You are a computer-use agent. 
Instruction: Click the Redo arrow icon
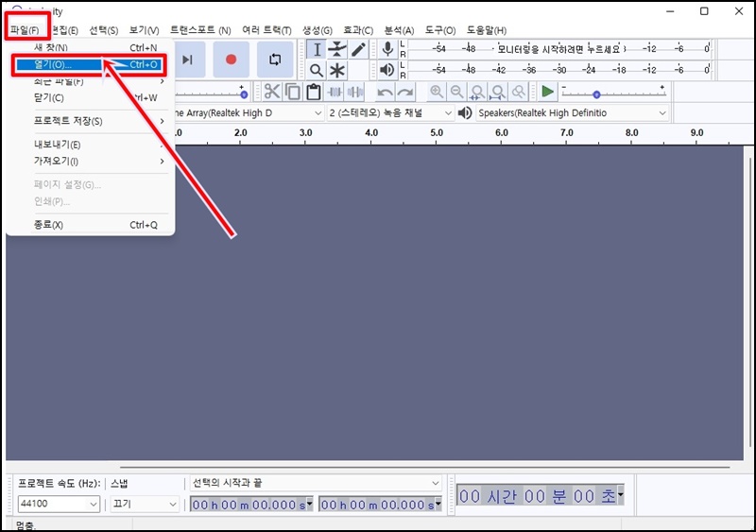click(x=405, y=92)
